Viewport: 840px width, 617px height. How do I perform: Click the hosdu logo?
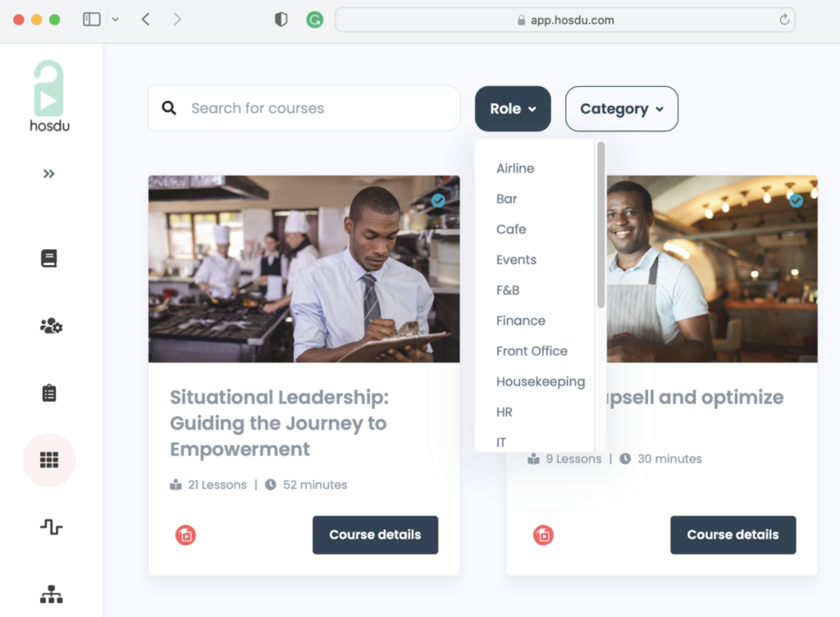(49, 96)
